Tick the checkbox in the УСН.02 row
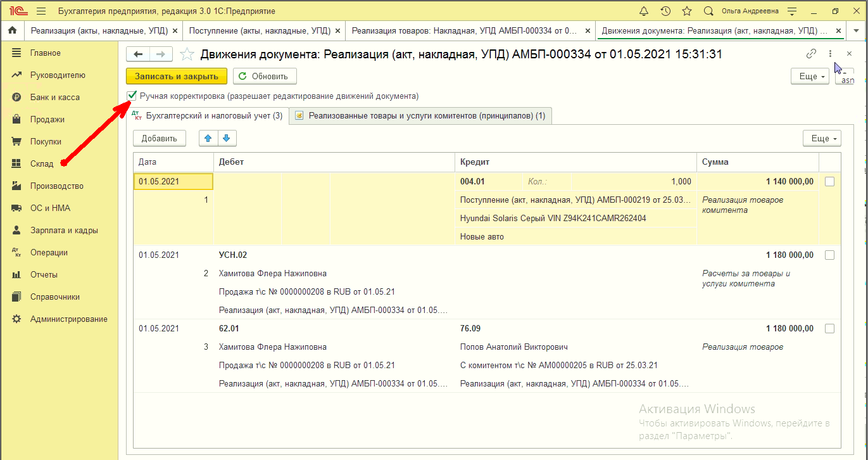The height and width of the screenshot is (460, 868). click(x=830, y=255)
